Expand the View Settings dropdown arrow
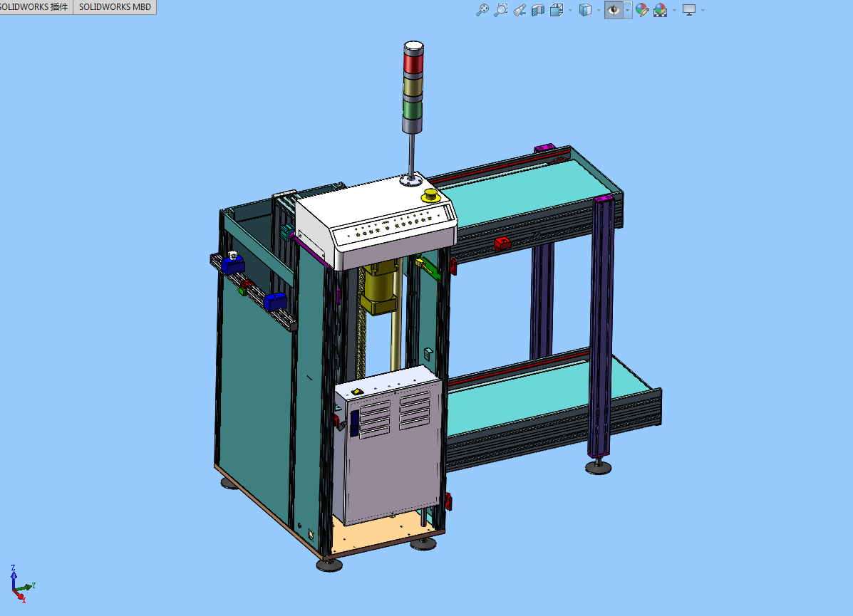Image resolution: width=853 pixels, height=616 pixels. pos(703,10)
